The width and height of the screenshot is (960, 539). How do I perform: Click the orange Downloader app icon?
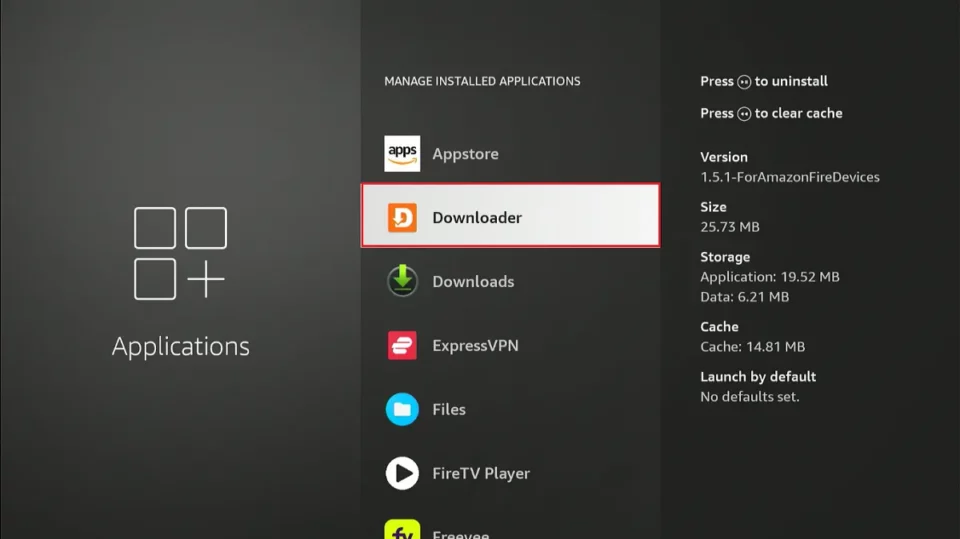click(402, 217)
